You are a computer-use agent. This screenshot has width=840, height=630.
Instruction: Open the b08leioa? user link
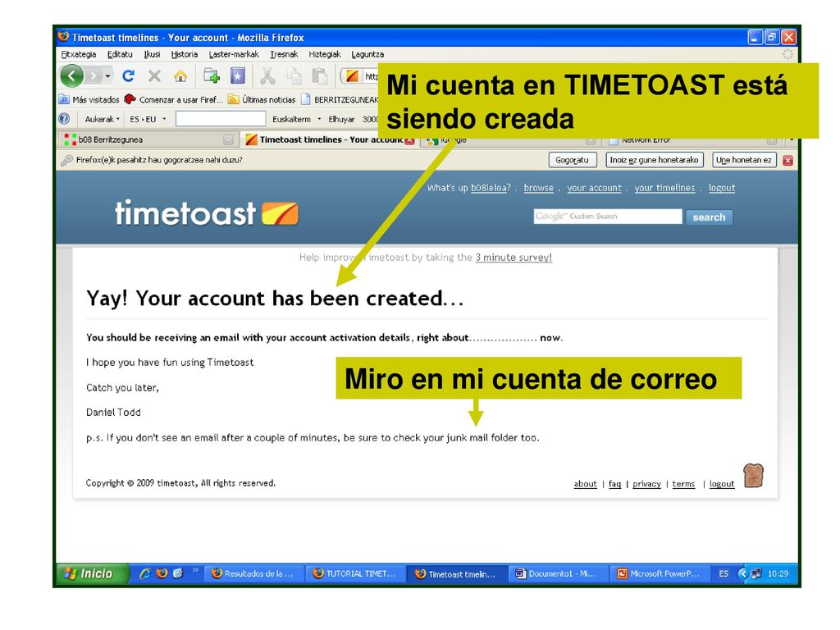(x=491, y=188)
